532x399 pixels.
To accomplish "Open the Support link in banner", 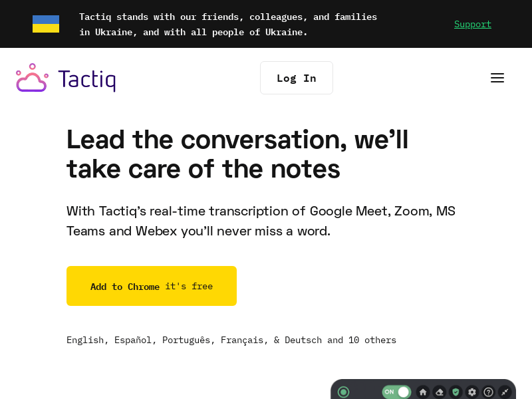I will (x=473, y=24).
